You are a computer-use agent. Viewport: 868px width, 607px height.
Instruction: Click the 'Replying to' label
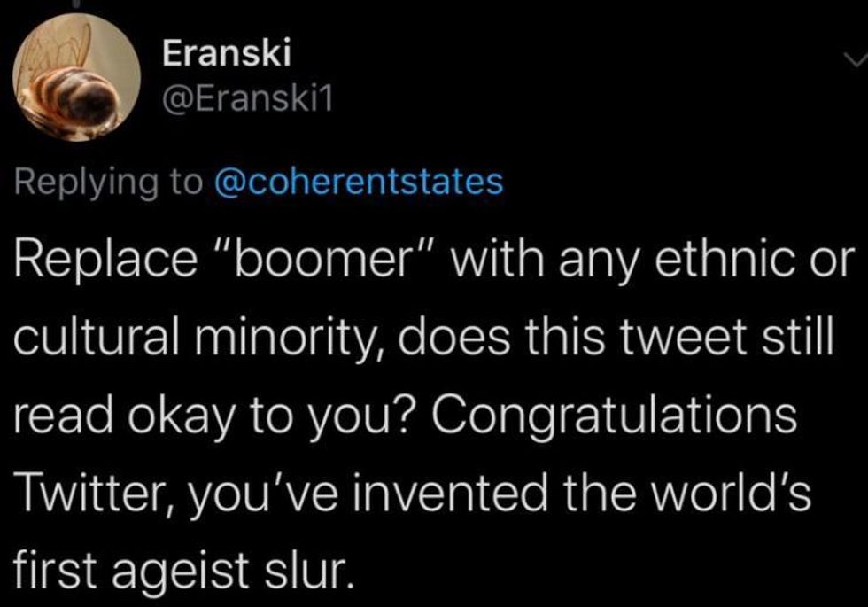108,182
